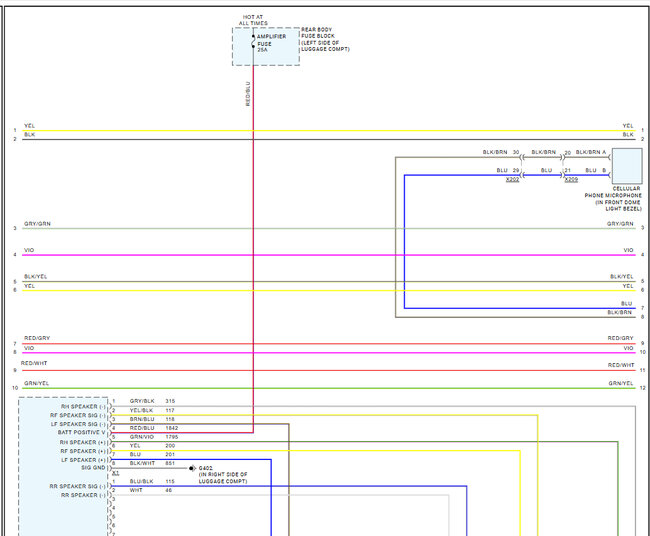Click the "HOT AT ALL TIMES" label
Viewport: 650px width, 536px height.
coord(253,20)
